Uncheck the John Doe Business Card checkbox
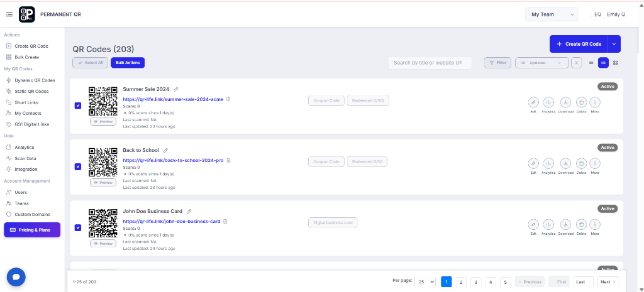The height and width of the screenshot is (292, 644). pos(78,227)
